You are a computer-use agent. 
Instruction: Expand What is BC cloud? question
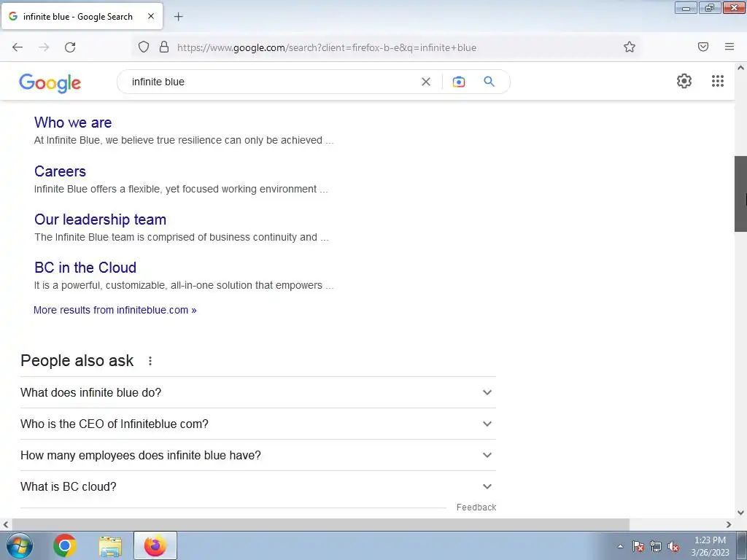pyautogui.click(x=258, y=486)
